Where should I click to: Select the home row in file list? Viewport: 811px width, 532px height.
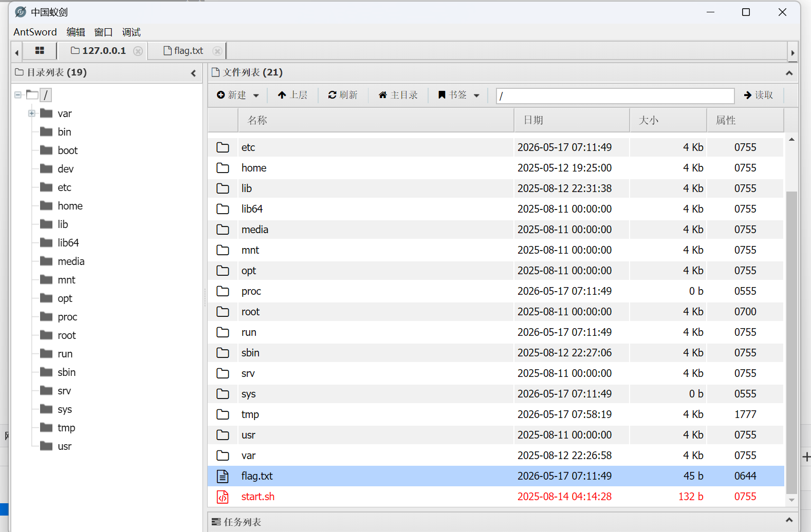point(495,168)
